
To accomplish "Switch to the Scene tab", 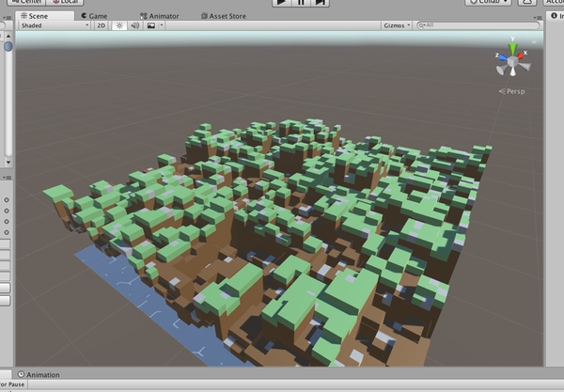I will [44, 16].
